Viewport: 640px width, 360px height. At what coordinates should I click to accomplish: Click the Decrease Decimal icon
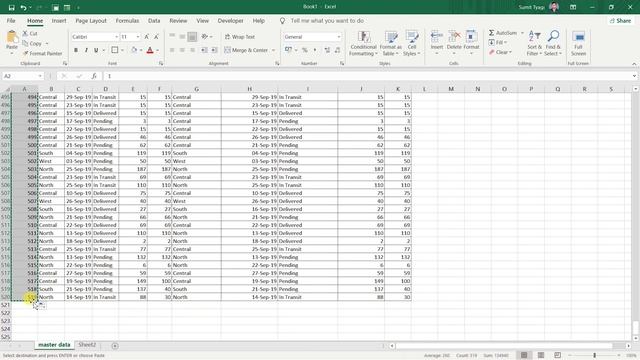[x=337, y=50]
